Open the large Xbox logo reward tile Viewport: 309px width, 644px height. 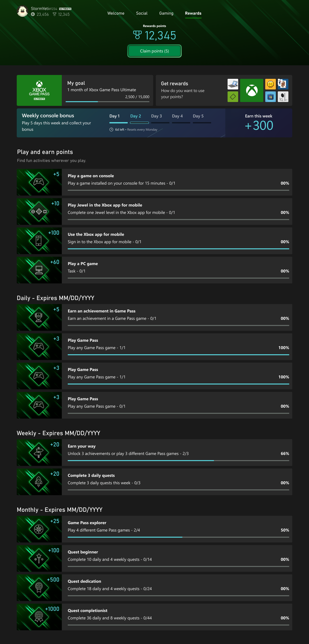coord(252,91)
